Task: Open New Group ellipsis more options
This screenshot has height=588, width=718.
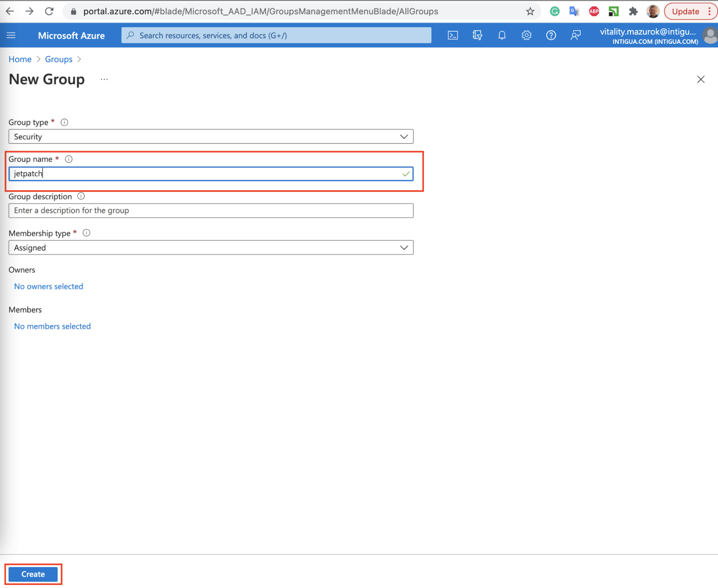Action: (x=104, y=79)
